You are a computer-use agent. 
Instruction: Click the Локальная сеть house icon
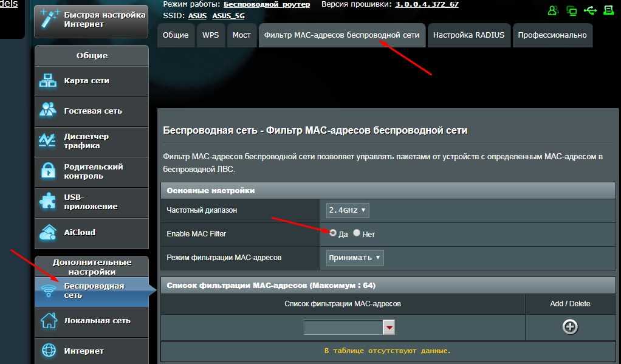[x=49, y=320]
